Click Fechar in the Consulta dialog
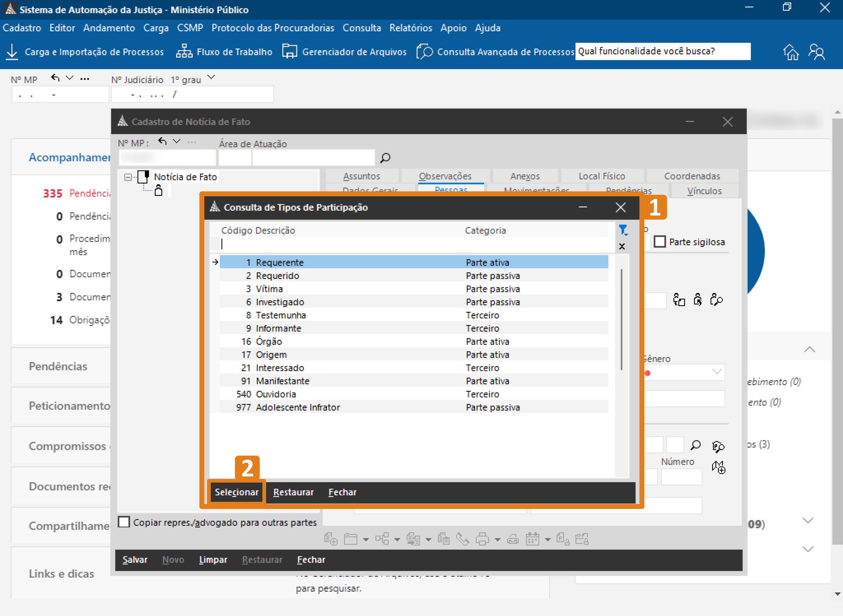The height and width of the screenshot is (616, 843). tap(342, 492)
